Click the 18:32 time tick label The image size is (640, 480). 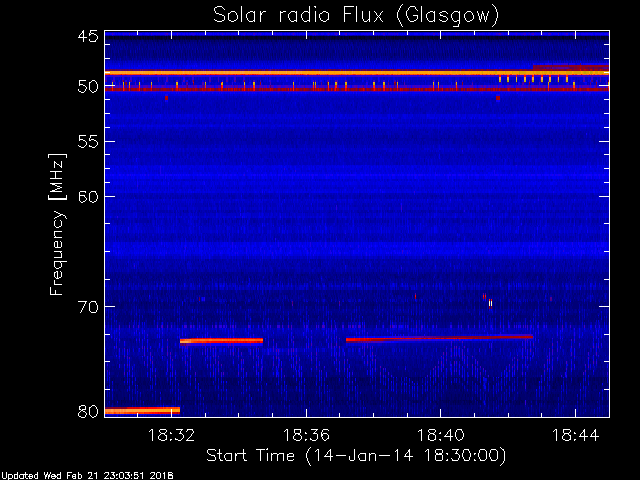coord(171,435)
